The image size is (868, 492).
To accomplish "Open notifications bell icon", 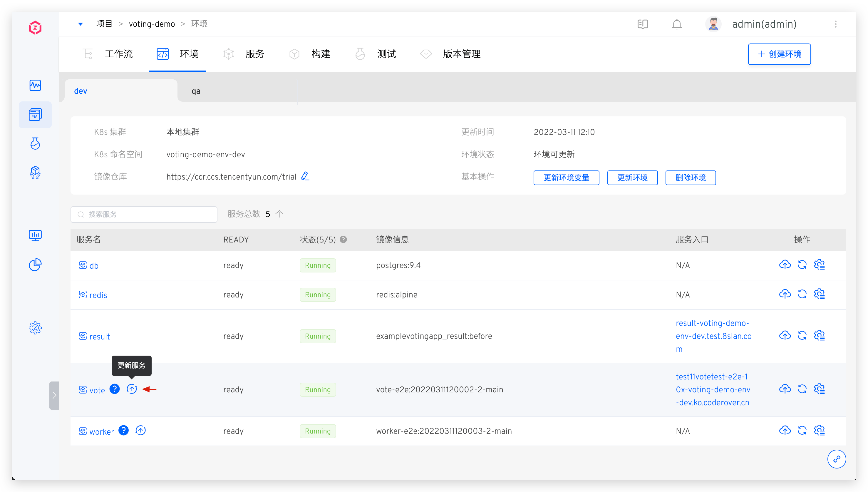I will 677,24.
